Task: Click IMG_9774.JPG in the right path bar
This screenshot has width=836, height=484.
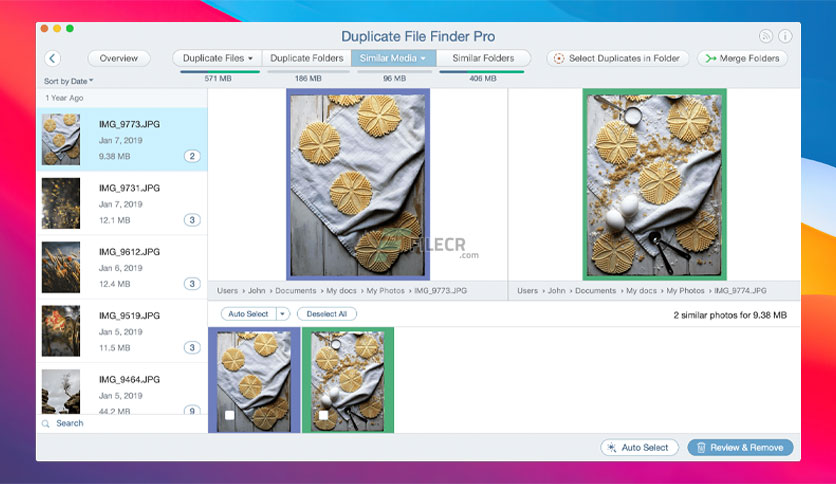Action: pos(740,291)
